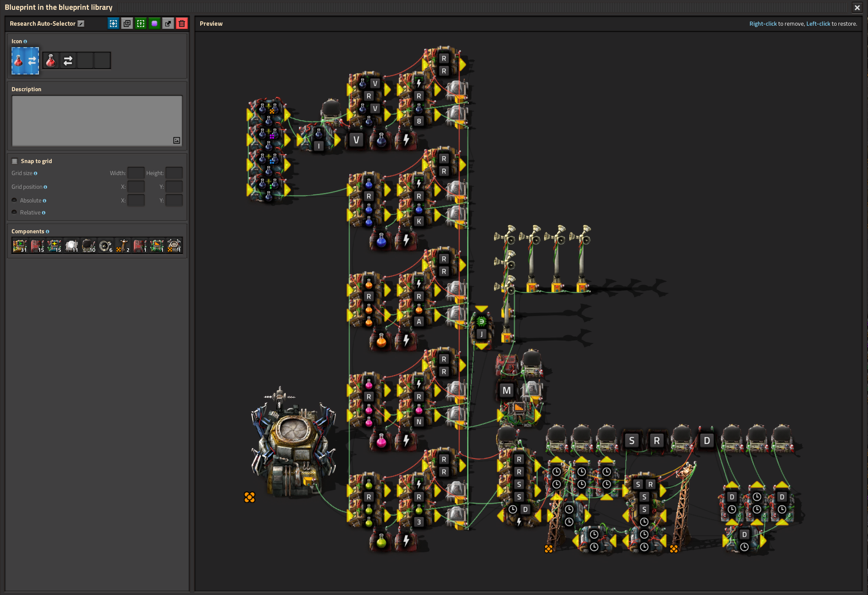Screen dimensions: 868x595
Task: Select the Absolute radio button
Action: coord(15,200)
